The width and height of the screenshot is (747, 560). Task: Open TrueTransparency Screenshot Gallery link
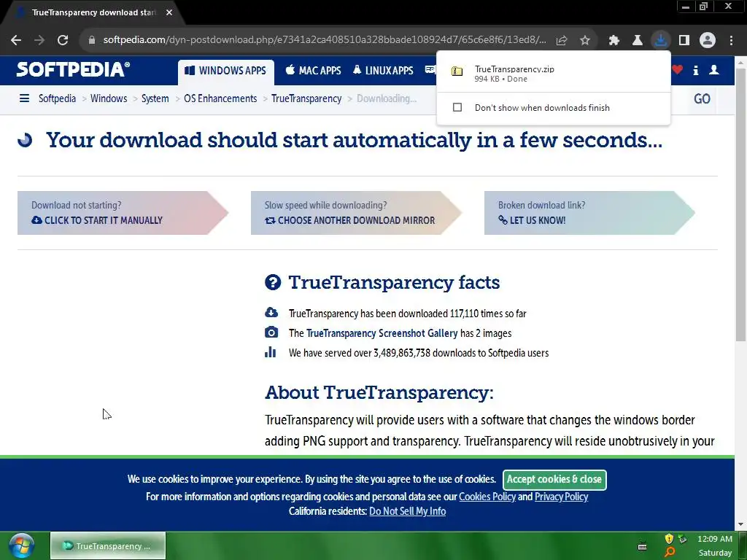(x=382, y=333)
